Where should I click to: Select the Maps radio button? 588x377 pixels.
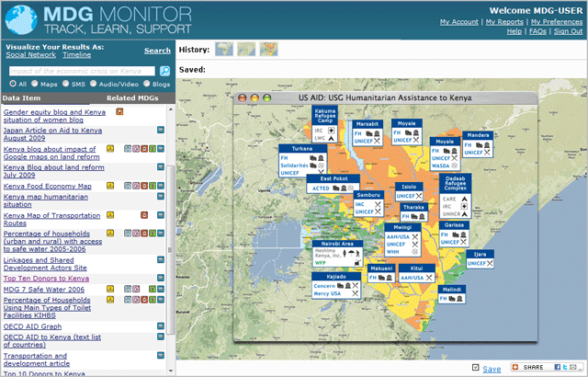[x=35, y=84]
